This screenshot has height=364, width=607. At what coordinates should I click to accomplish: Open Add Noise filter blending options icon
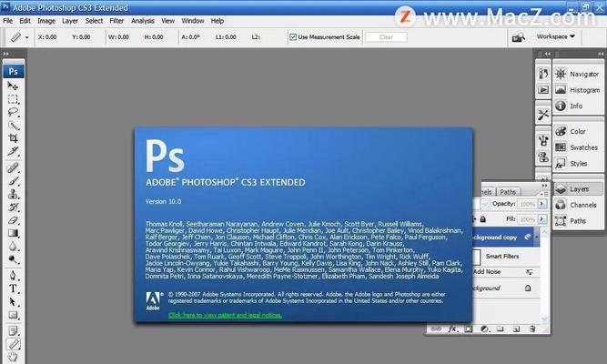[530, 272]
